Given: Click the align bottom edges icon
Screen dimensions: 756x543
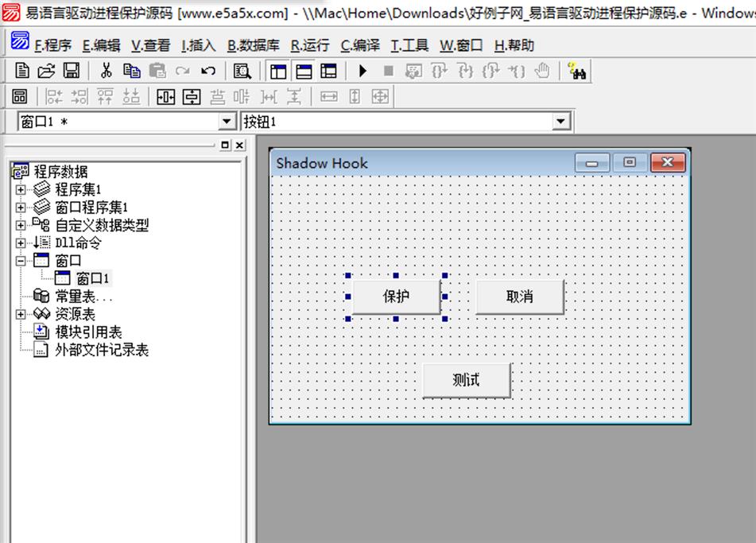Looking at the screenshot, I should [x=130, y=96].
